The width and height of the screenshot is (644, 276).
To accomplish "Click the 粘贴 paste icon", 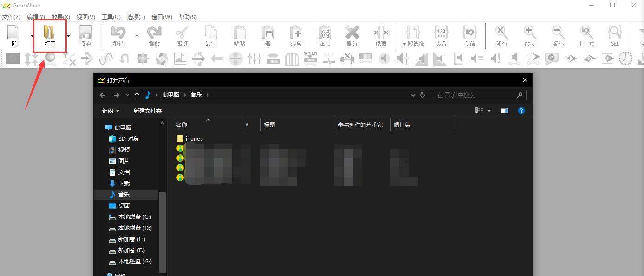I will click(x=239, y=33).
